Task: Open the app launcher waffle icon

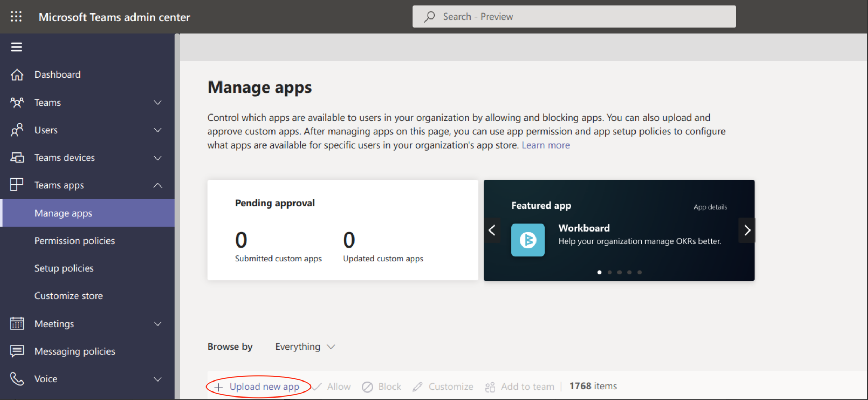Action: coord(16,17)
